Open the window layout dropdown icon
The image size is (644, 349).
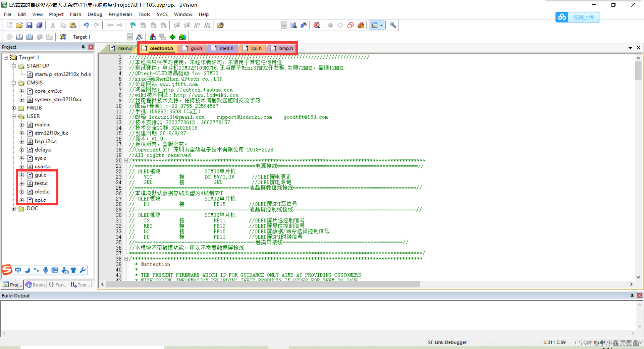pos(381,25)
